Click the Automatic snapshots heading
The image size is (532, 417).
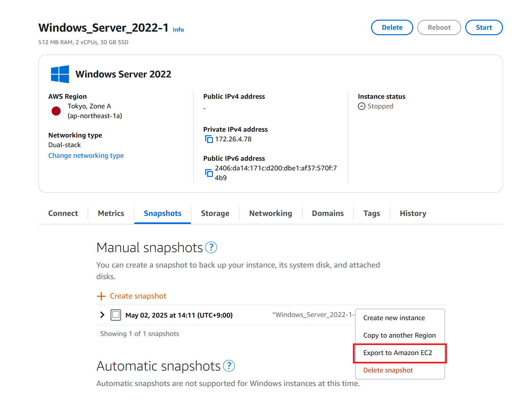pos(158,366)
